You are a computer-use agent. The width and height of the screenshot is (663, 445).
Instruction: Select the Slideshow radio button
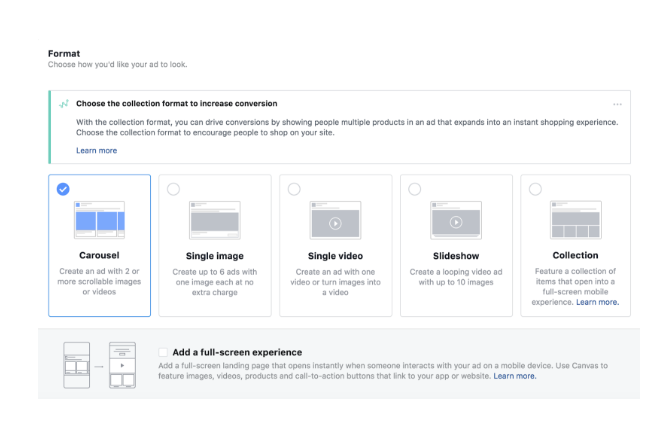415,189
